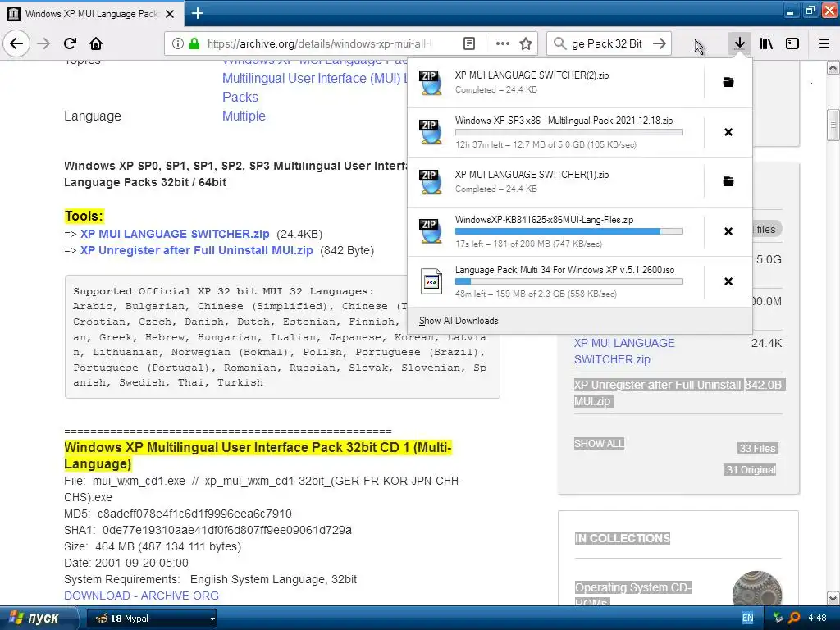Click the search magnifier icon
Viewport: 840px width, 630px height.
pos(559,43)
